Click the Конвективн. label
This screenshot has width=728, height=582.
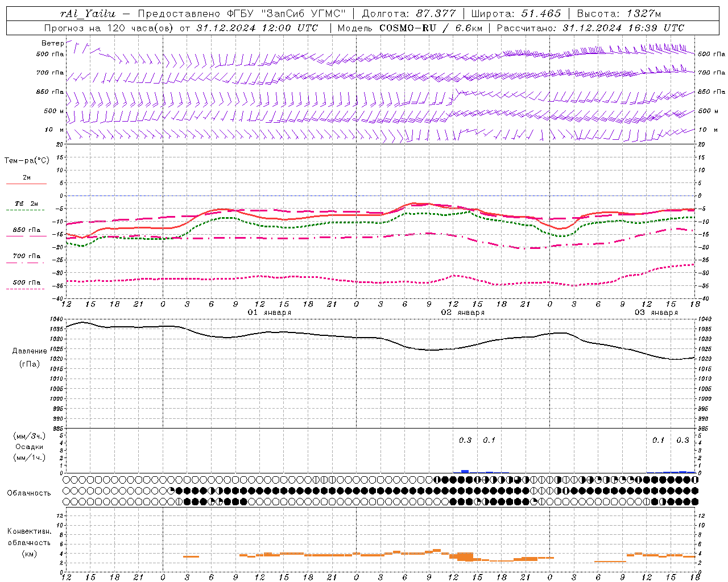click(x=29, y=531)
